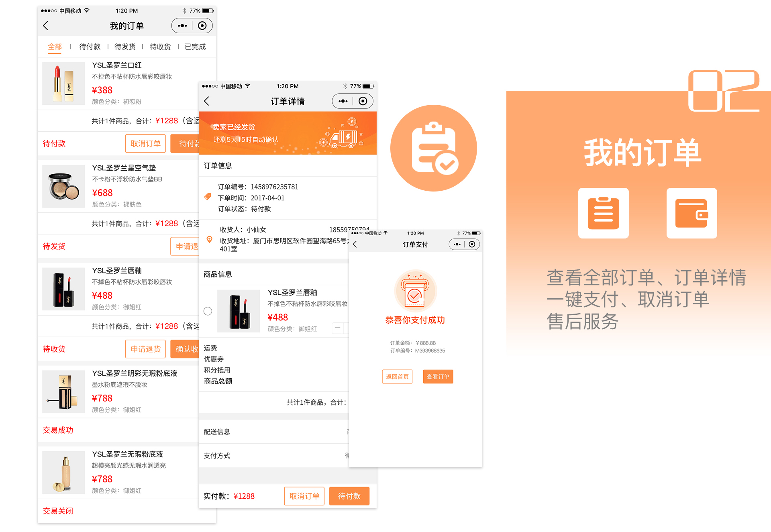Click the price ¥688 of 星空气垫

[102, 193]
